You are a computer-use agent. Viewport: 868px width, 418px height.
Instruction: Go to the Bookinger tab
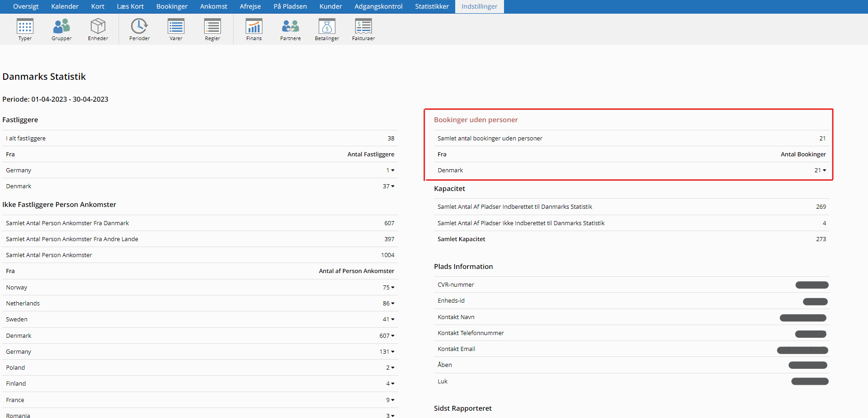tap(172, 6)
